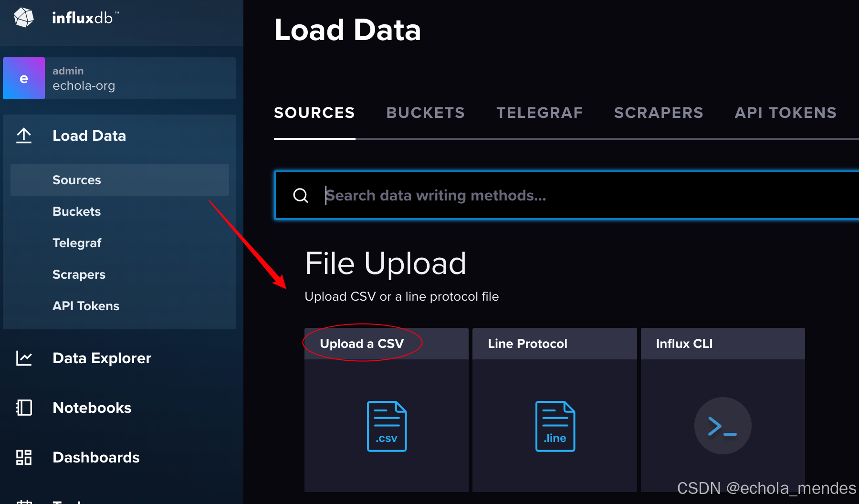Open the admin echola-org account switcher
This screenshot has width=859, height=504.
119,78
